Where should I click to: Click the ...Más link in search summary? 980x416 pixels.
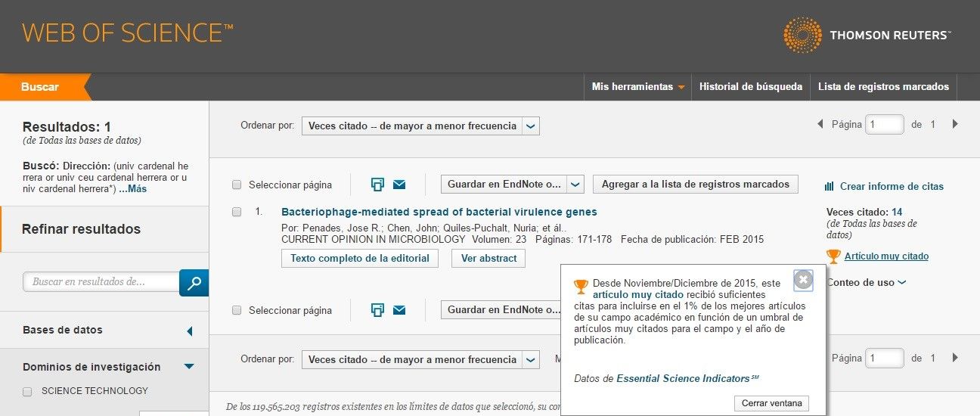pyautogui.click(x=132, y=188)
